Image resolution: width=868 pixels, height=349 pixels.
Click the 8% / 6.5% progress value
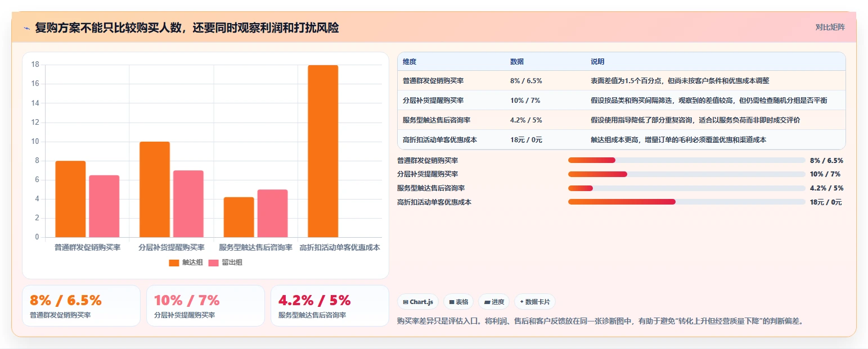click(x=826, y=160)
